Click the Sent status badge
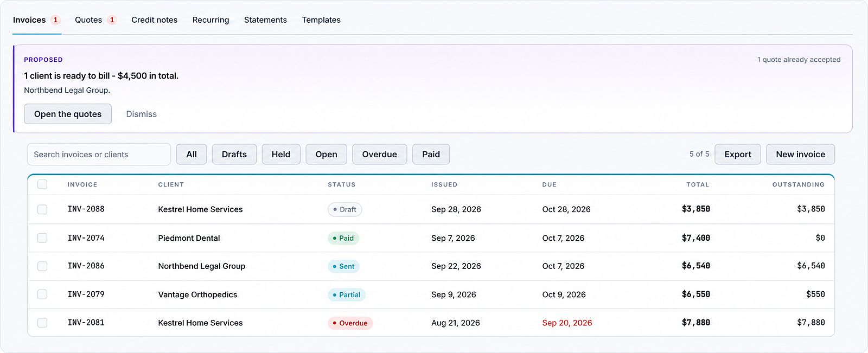This screenshot has height=353, width=868. pyautogui.click(x=344, y=266)
